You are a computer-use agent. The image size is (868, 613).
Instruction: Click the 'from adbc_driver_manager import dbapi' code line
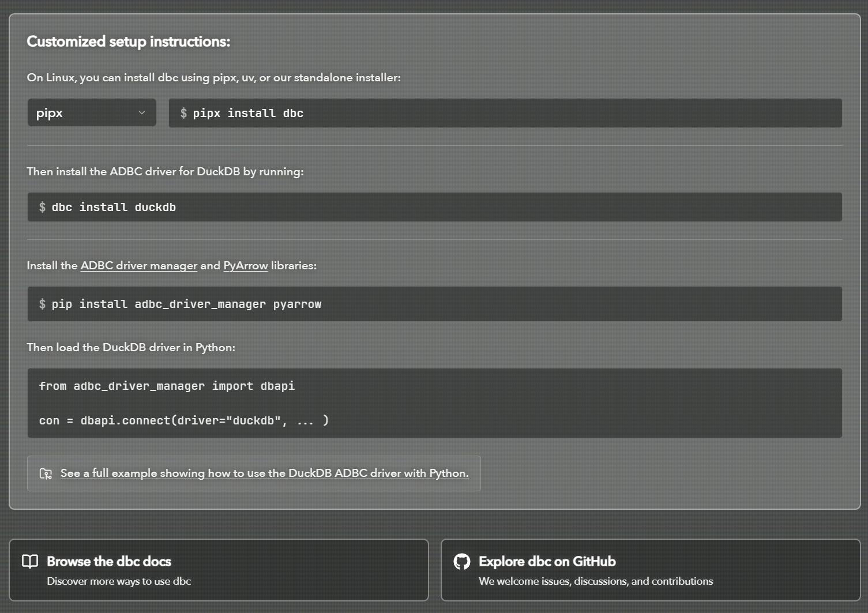tap(167, 386)
